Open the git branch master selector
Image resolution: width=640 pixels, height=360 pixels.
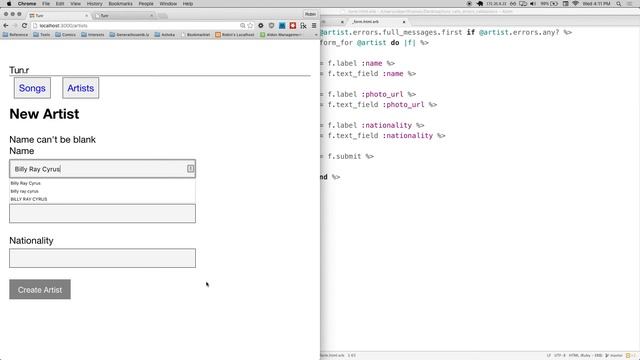pos(614,356)
